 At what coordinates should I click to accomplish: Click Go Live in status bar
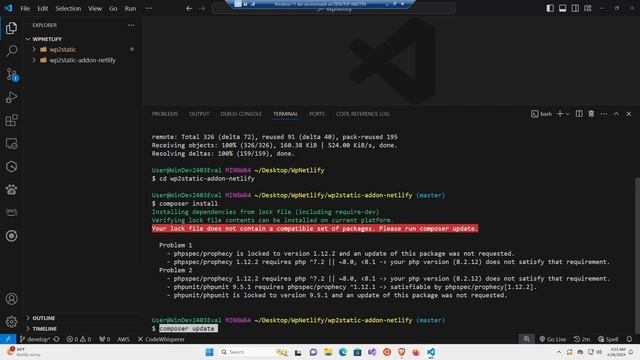(553, 339)
